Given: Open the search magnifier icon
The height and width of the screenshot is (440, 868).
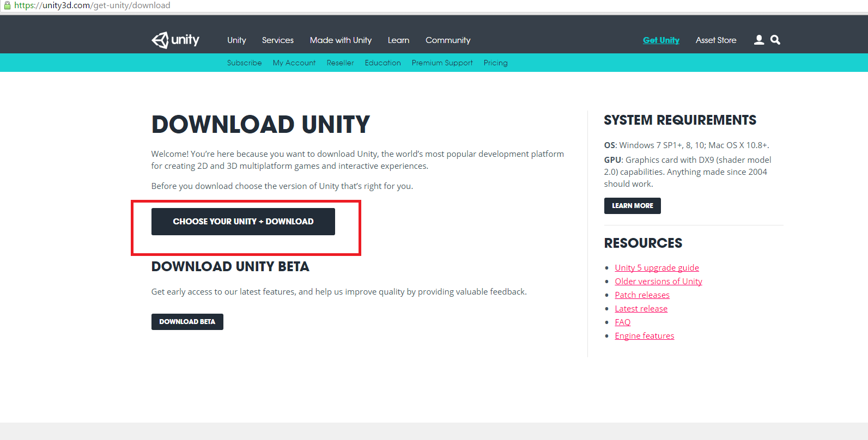Looking at the screenshot, I should tap(775, 40).
